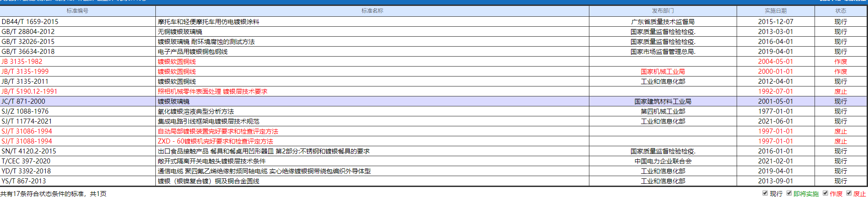This screenshot has height=206, width=868.
Task: Sort by 实施日期 column header
Action: point(776,11)
